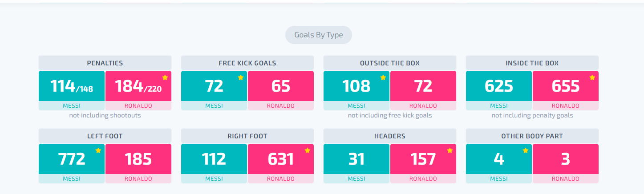Click the star on Messi's left foot tile

click(x=98, y=150)
